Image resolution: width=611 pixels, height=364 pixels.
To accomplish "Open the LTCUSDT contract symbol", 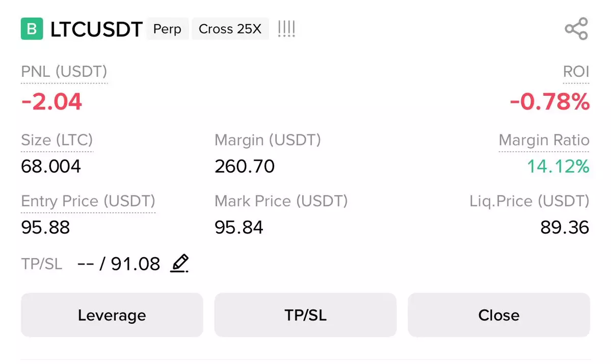I will click(x=96, y=30).
